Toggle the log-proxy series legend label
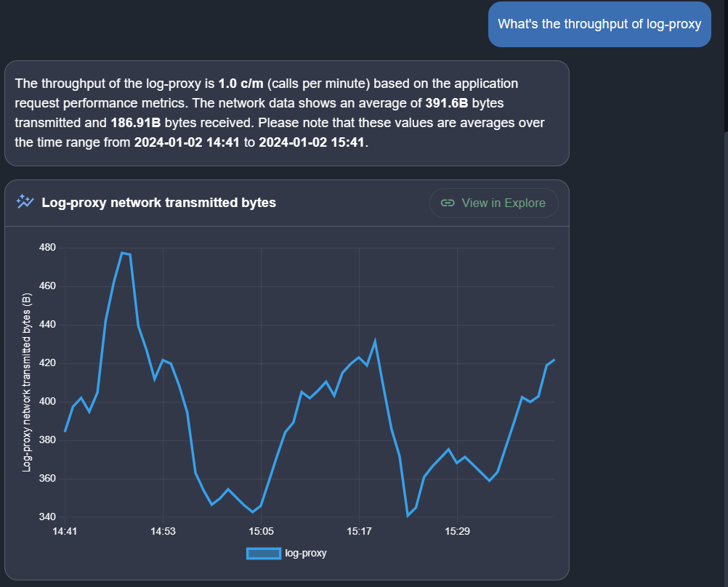 (306, 554)
